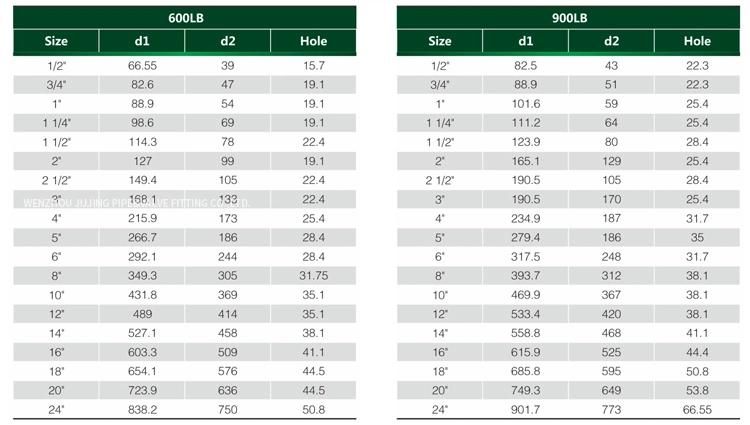
Task: Select the d2 column header in 900LB table
Action: 611,41
